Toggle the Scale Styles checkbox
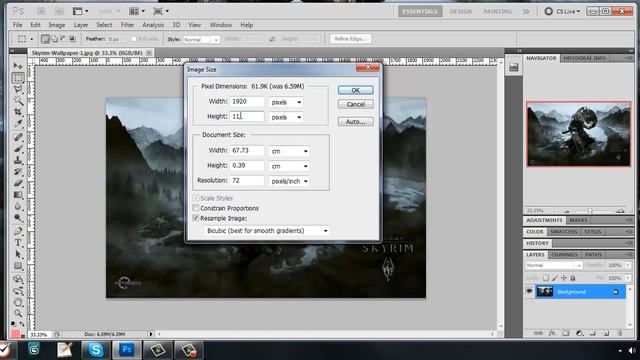640x360 pixels. 196,198
